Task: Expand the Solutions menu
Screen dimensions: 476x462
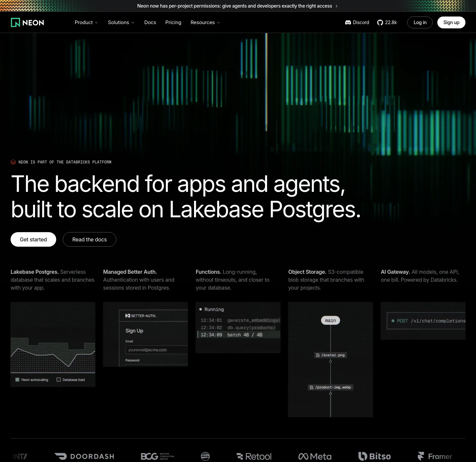Action: pyautogui.click(x=121, y=22)
